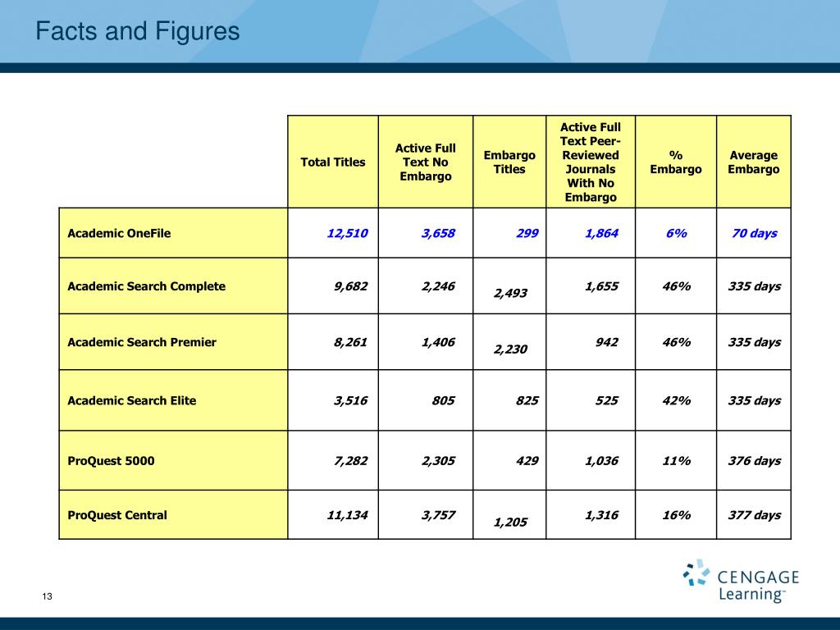Viewport: 840px width, 630px height.
Task: Select the value 2,305
Action: point(438,461)
